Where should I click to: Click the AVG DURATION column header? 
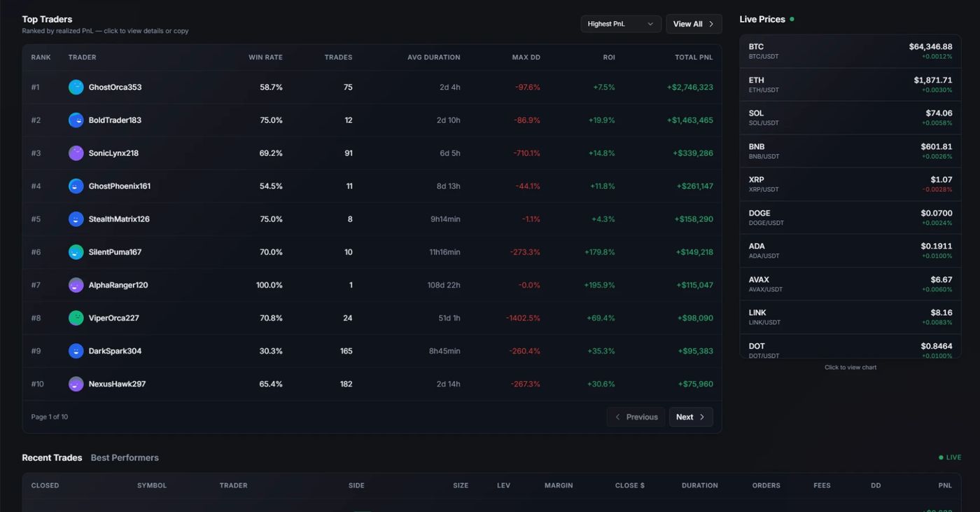click(x=434, y=57)
